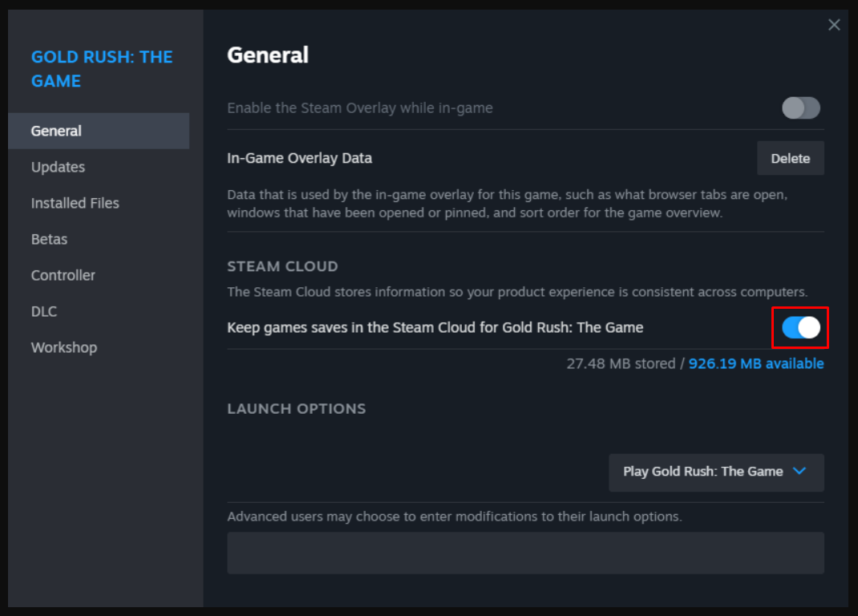Click the 926.19 MB available link

pos(755,363)
